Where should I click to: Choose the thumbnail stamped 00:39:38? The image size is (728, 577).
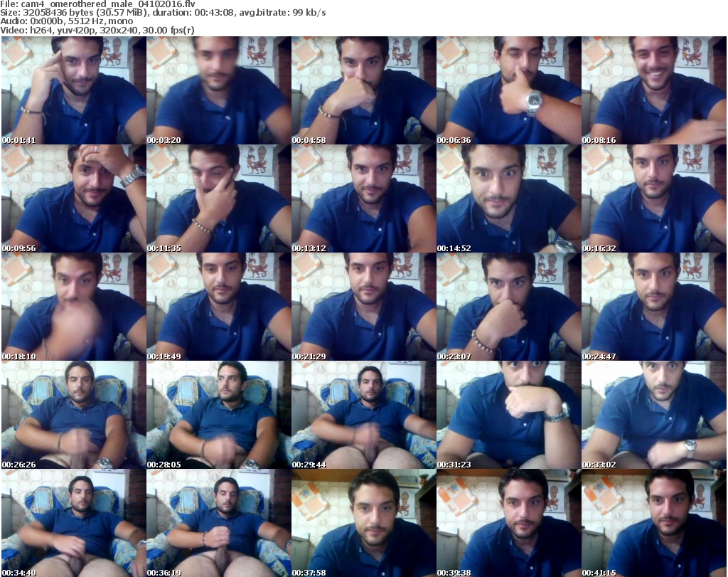click(509, 523)
